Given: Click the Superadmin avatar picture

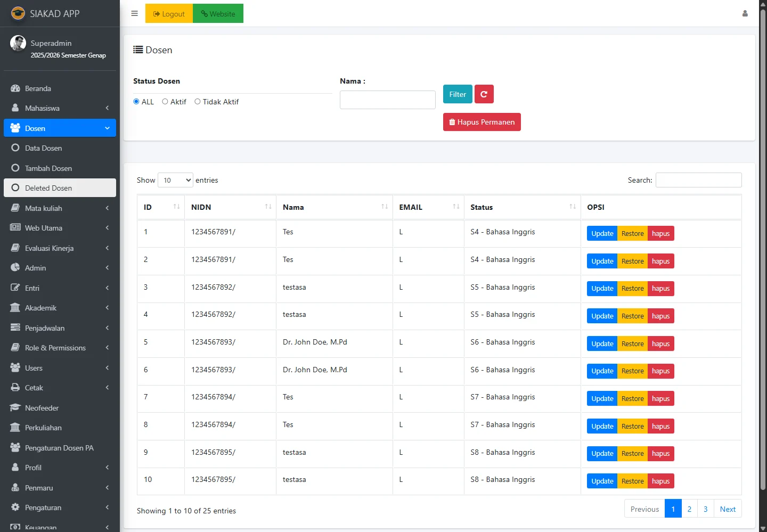Looking at the screenshot, I should point(18,43).
